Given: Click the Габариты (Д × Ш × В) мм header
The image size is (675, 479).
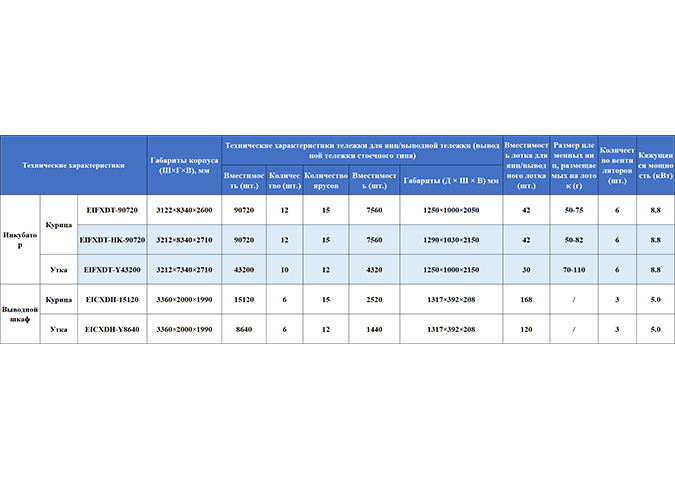Looking at the screenshot, I should [451, 180].
